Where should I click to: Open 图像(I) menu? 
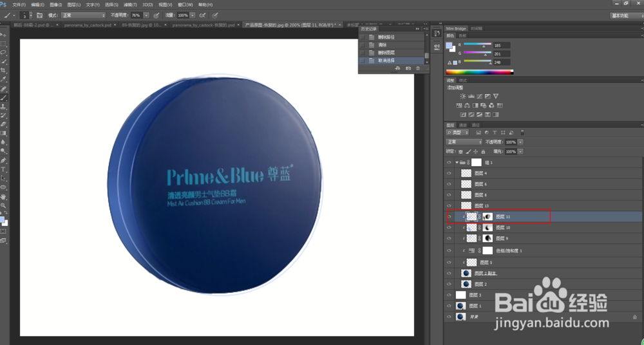(55, 5)
